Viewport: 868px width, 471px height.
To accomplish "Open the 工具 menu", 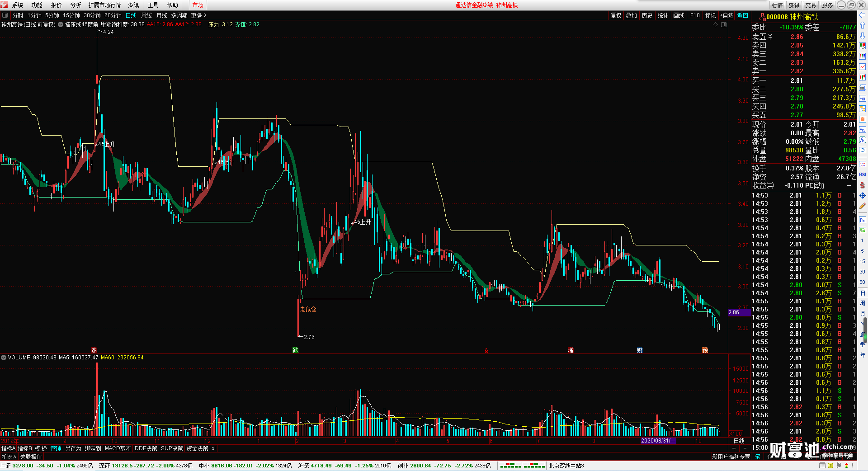I will point(153,5).
